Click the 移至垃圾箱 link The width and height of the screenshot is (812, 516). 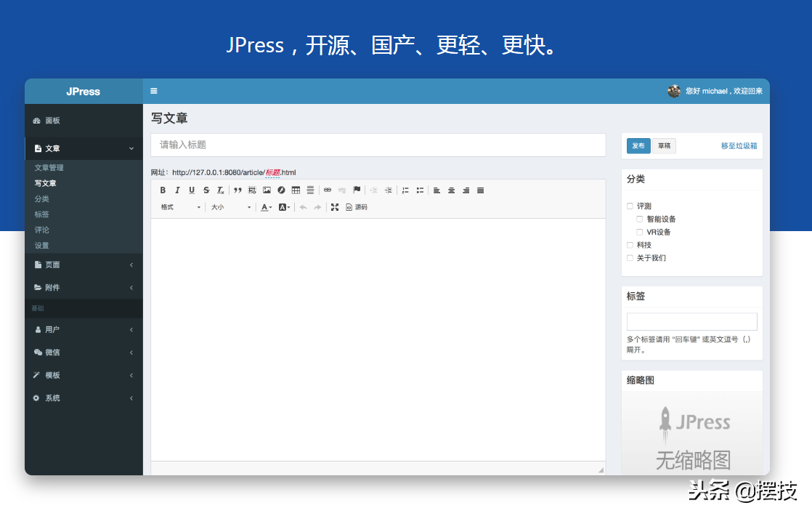[739, 146]
